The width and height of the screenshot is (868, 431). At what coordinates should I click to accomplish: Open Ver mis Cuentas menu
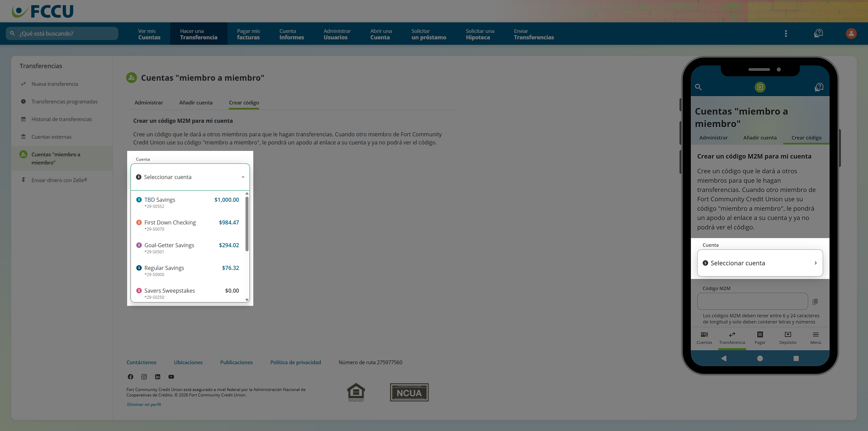149,34
